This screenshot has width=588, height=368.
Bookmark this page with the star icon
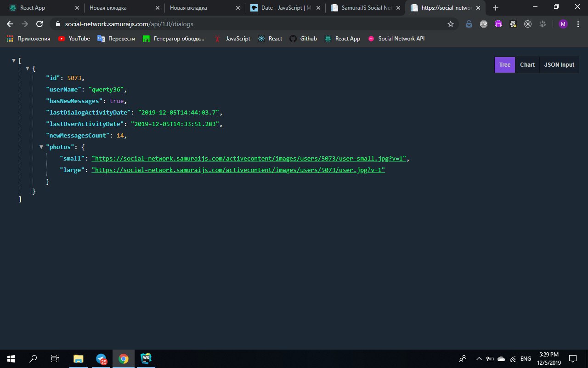[x=451, y=24]
